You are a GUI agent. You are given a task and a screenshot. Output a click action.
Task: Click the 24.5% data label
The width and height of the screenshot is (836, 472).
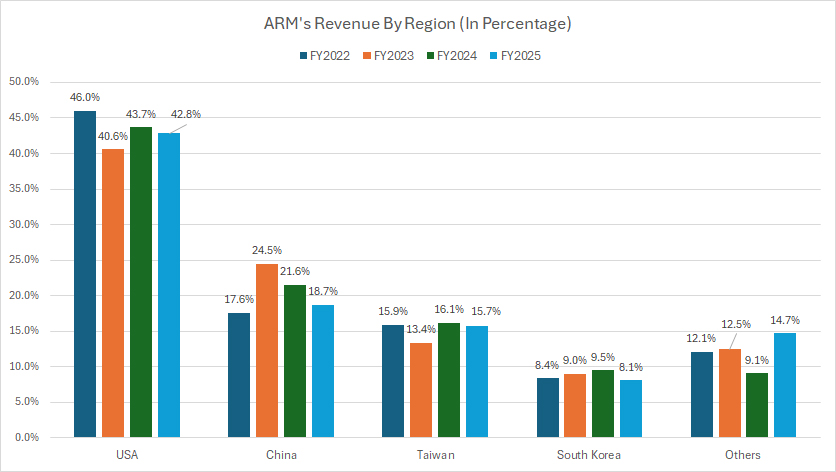point(267,250)
